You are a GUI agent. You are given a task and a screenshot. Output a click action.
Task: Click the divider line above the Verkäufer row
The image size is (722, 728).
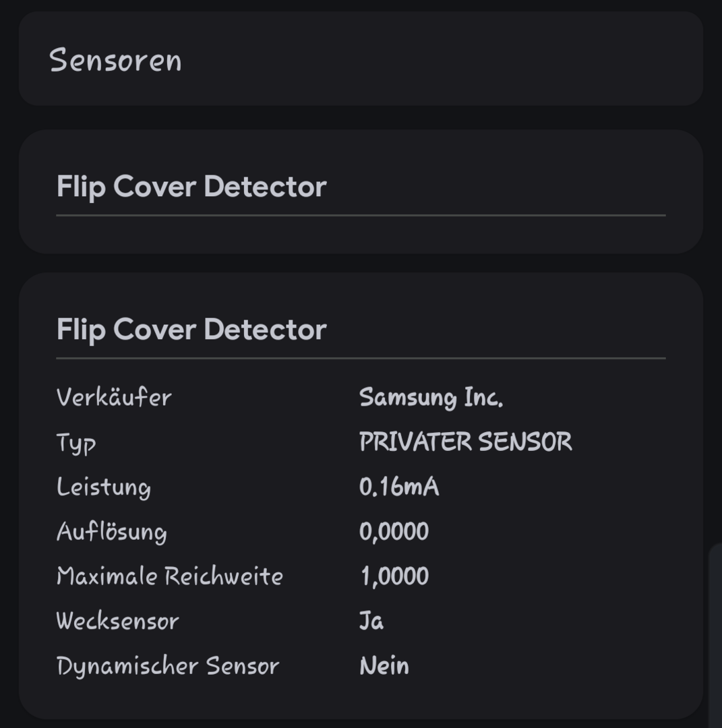pyautogui.click(x=361, y=359)
